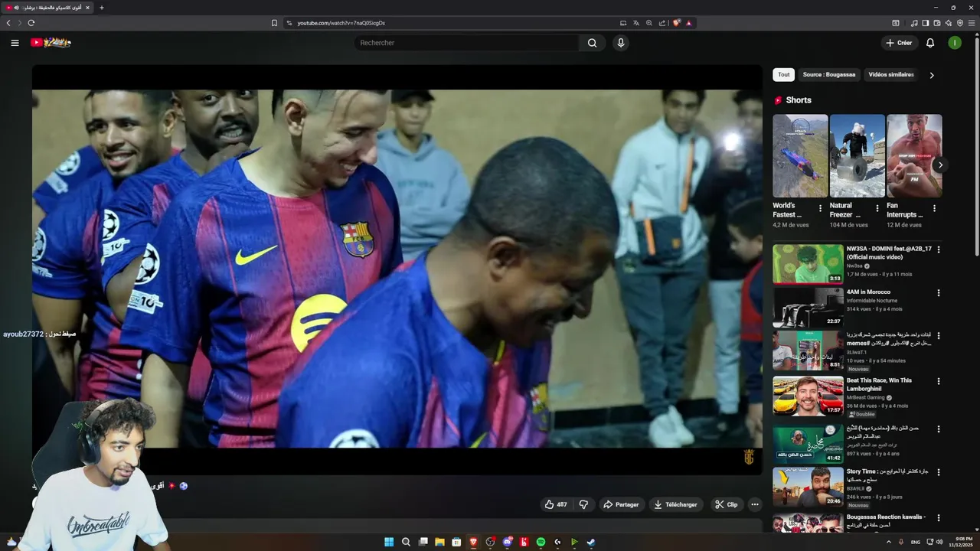The image size is (980, 551).
Task: Open the account avatar menu
Action: 955,43
